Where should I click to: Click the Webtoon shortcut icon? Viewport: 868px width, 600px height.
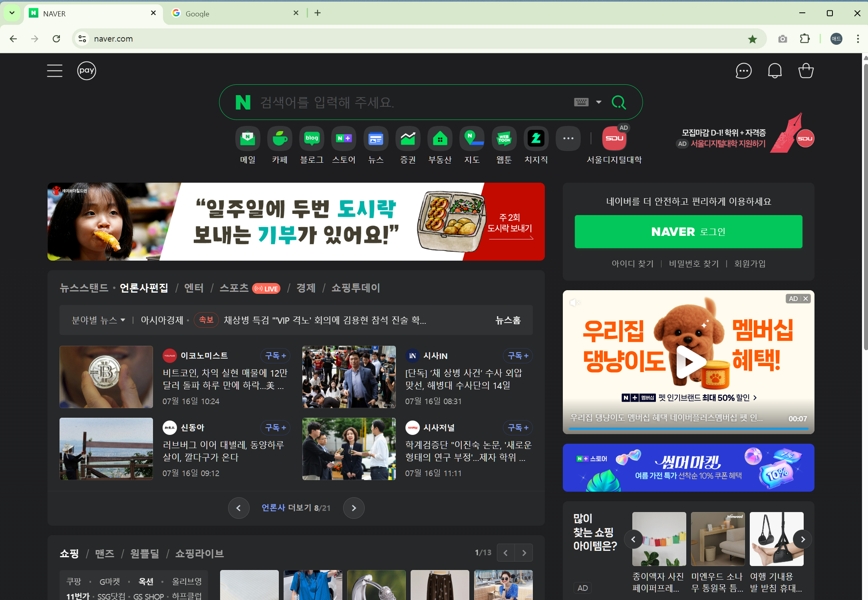pyautogui.click(x=504, y=139)
